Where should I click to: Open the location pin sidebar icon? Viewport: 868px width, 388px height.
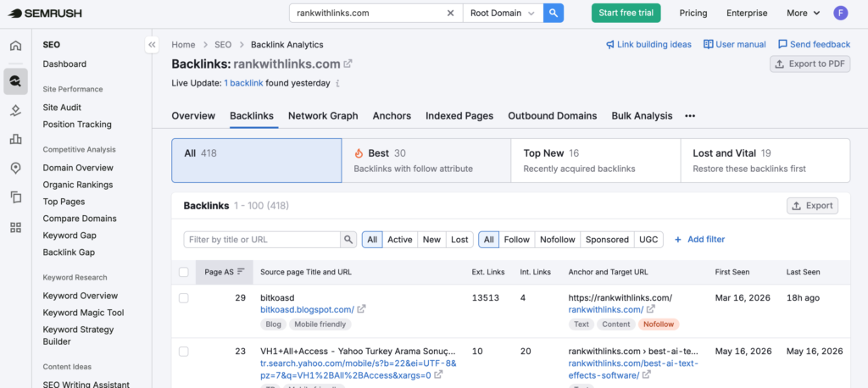[x=15, y=168]
